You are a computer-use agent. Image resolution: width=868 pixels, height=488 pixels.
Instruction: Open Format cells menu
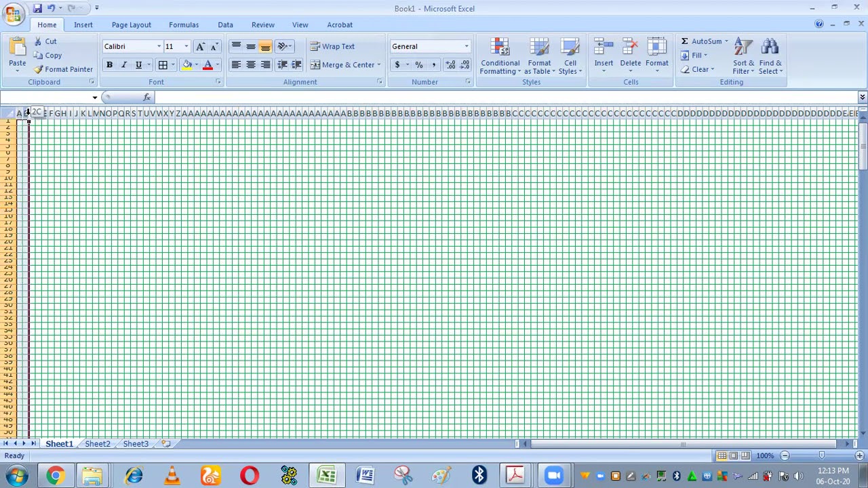tap(656, 56)
